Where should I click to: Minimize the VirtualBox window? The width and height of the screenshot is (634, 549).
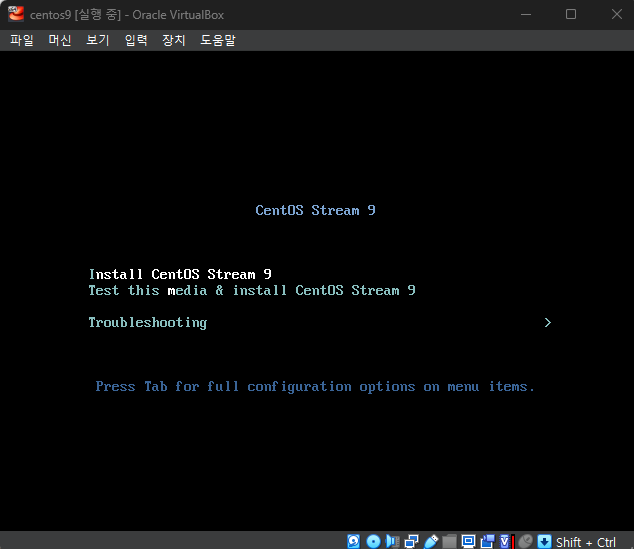point(526,15)
